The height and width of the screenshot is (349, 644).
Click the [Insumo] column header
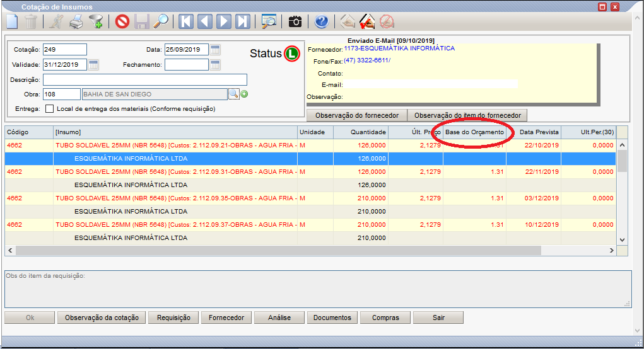(175, 132)
